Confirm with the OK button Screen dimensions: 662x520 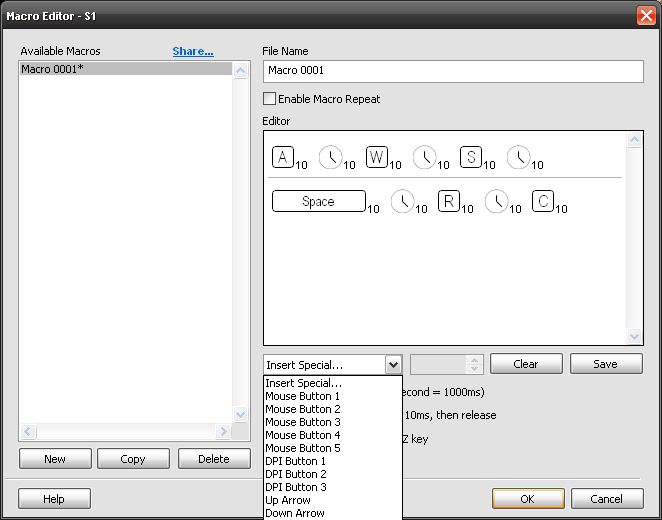click(528, 499)
